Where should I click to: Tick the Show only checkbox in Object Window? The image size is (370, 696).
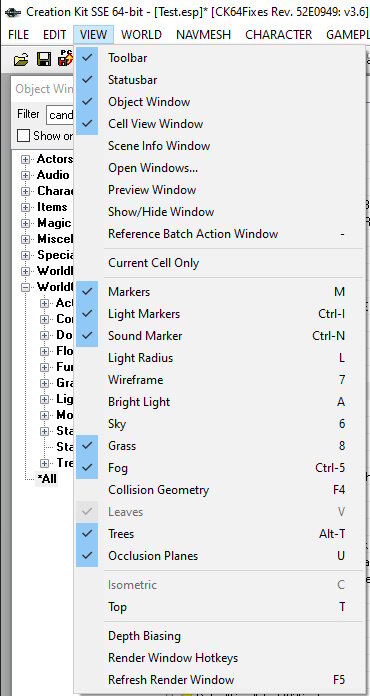point(23,135)
